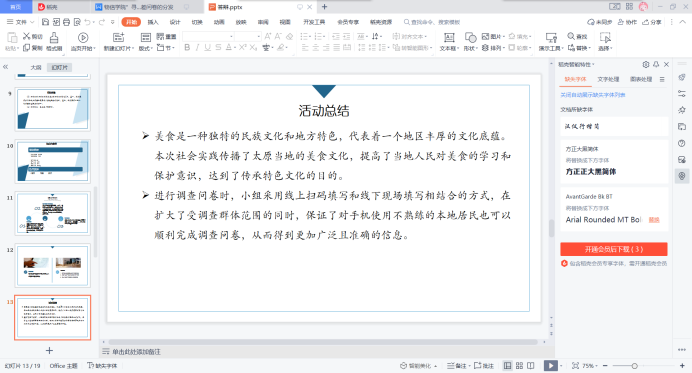The image size is (692, 373).
Task: Switch to slide sorter grid view
Action: pyautogui.click(x=519, y=366)
